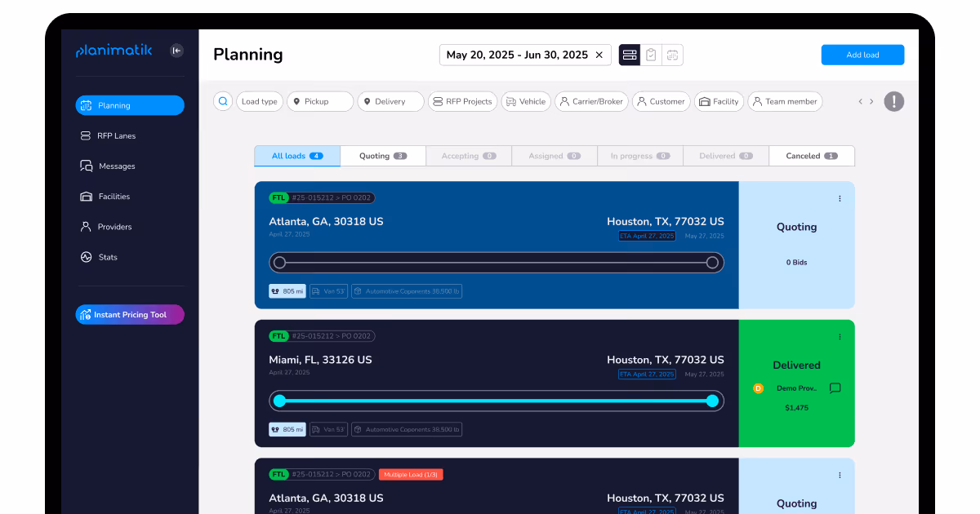Screen dimensions: 980x514
Task: Select the Assigned tab
Action: [x=555, y=156]
